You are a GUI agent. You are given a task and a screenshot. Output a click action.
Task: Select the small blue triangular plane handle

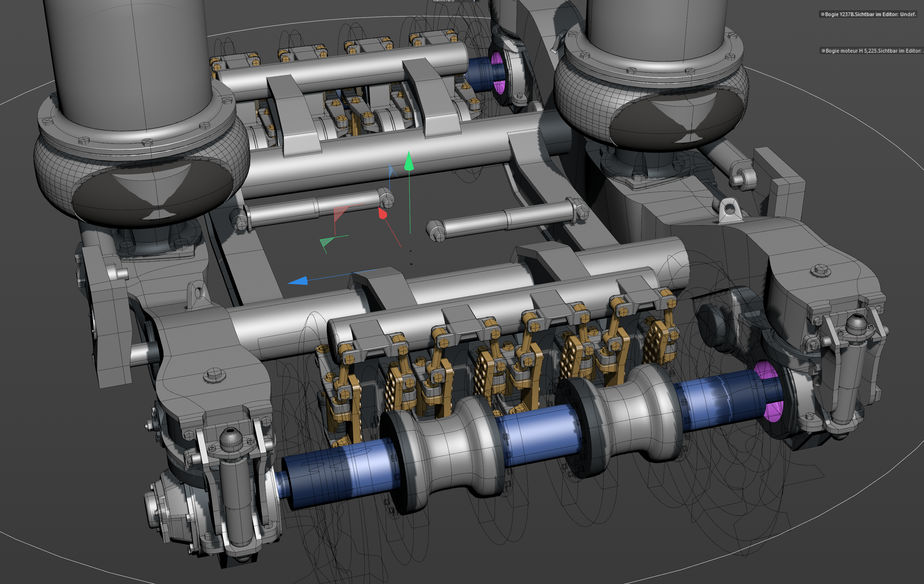click(x=392, y=171)
